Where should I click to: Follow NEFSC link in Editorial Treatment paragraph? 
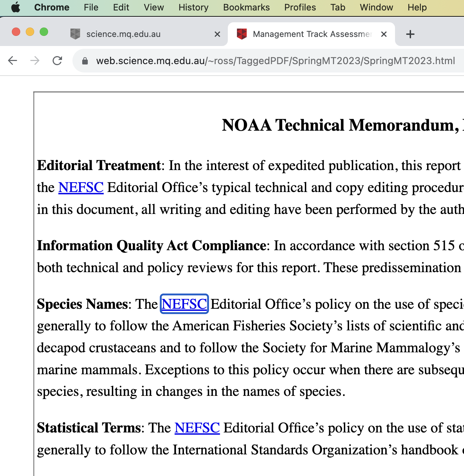81,187
